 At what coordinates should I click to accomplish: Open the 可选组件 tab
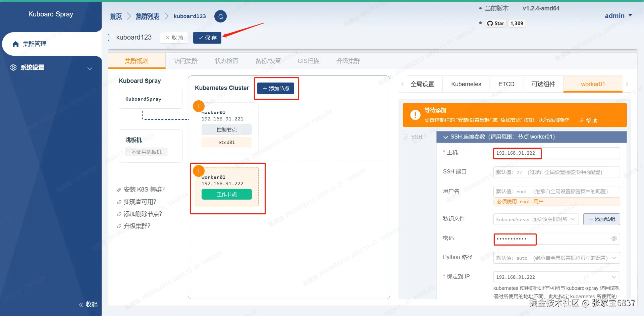tap(543, 84)
